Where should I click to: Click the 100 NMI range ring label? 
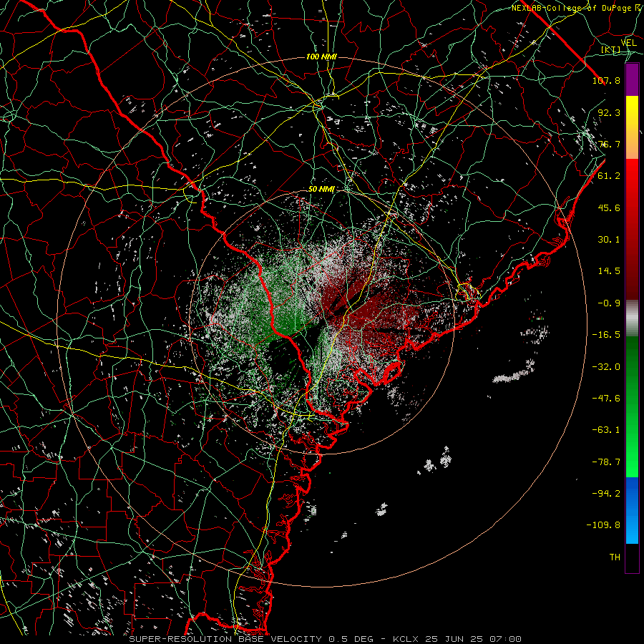[x=321, y=57]
